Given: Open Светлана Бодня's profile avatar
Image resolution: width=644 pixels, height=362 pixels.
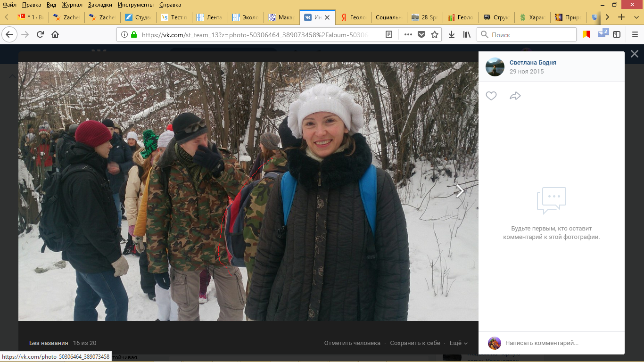Looking at the screenshot, I should [495, 67].
